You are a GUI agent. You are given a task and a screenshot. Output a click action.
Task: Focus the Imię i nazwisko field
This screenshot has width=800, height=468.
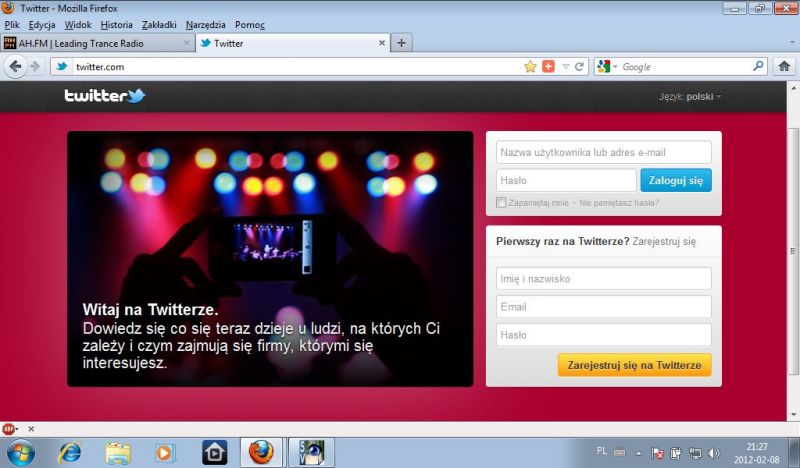604,279
